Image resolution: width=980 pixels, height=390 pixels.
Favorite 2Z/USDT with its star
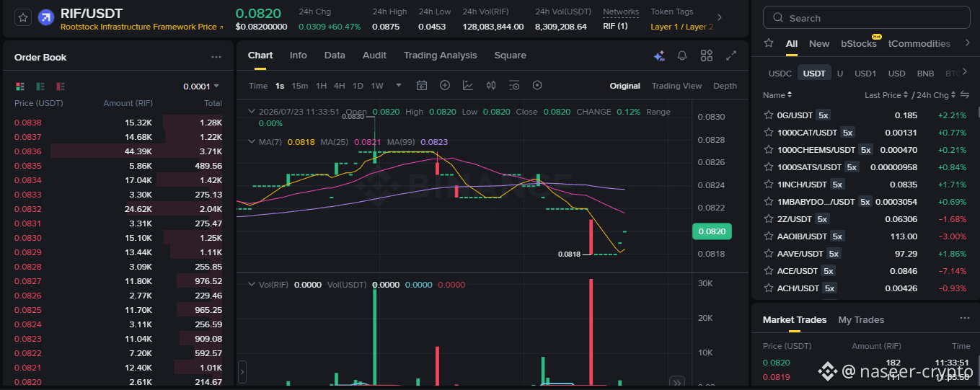click(769, 219)
